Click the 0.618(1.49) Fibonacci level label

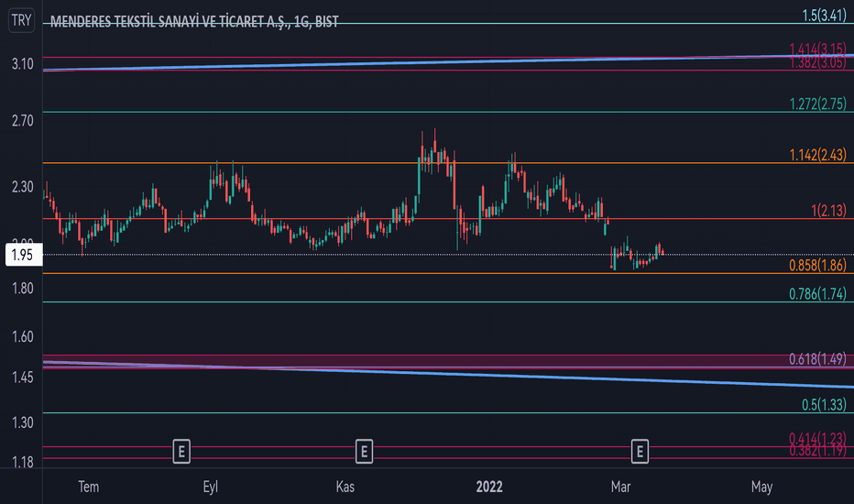point(817,358)
